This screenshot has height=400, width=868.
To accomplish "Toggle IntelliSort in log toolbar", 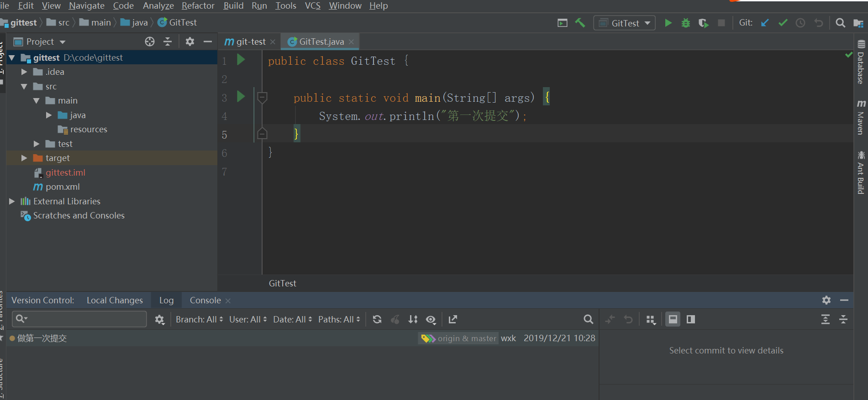I will click(x=413, y=319).
